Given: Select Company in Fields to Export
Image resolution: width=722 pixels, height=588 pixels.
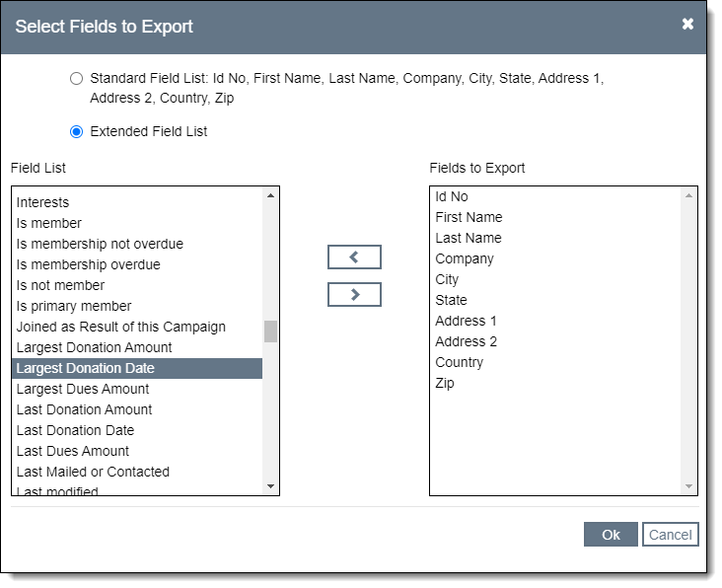Looking at the screenshot, I should point(465,258).
